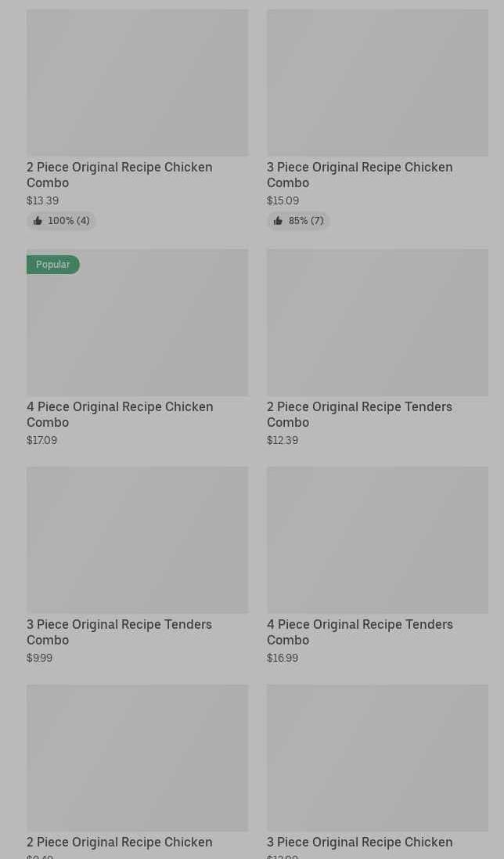Screen dimensions: 504x859
Task: Choose 4 Piece Original Recipe Tenders Combo title
Action: click(359, 632)
